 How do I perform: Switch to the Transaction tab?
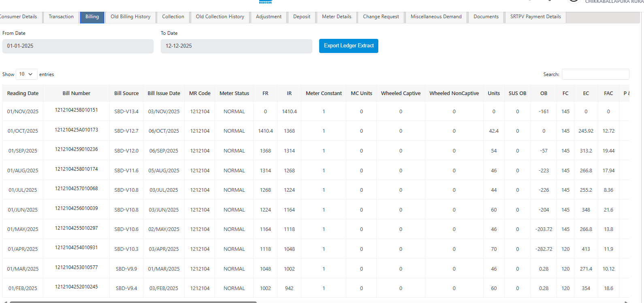click(61, 17)
